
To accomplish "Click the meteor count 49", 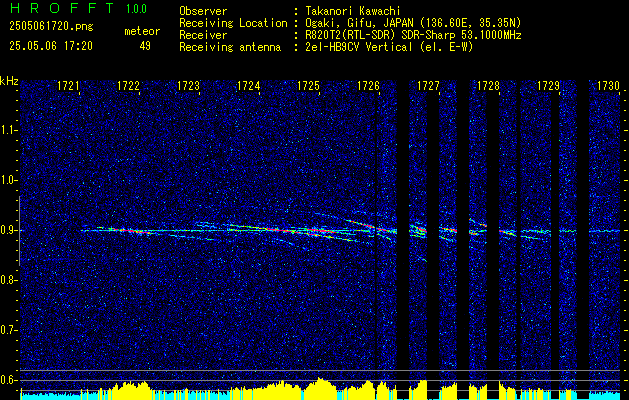I will [145, 46].
